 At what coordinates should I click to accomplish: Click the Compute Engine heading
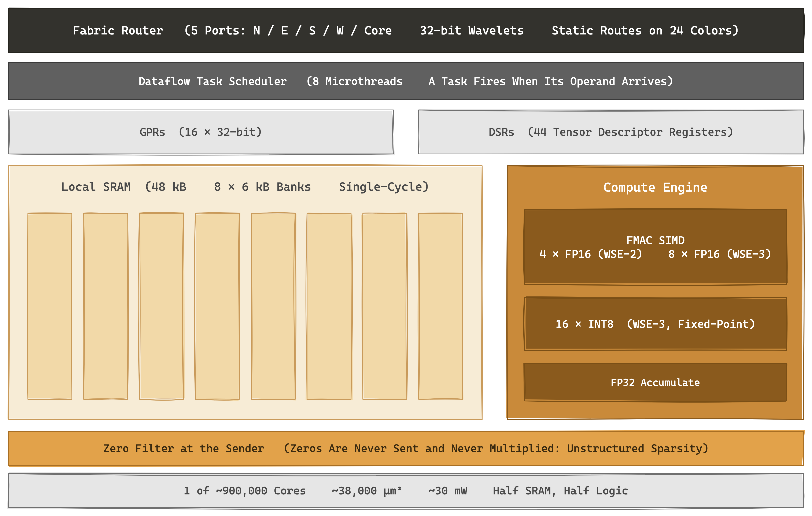(655, 187)
